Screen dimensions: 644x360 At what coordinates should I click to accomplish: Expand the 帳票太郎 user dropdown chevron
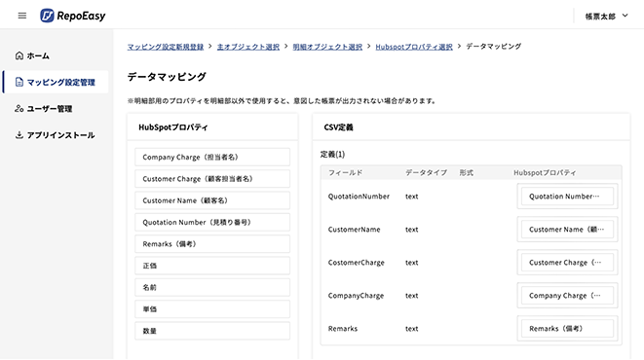[625, 16]
